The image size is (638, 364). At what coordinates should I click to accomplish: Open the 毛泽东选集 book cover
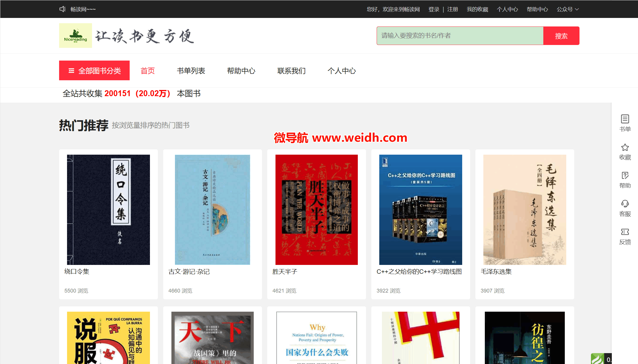pyautogui.click(x=525, y=210)
